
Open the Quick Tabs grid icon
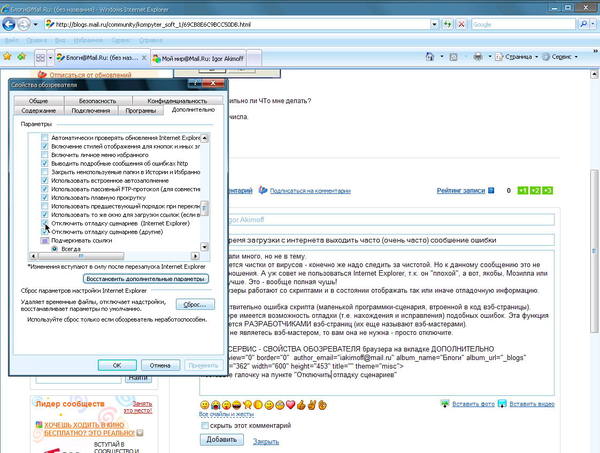pyautogui.click(x=40, y=58)
